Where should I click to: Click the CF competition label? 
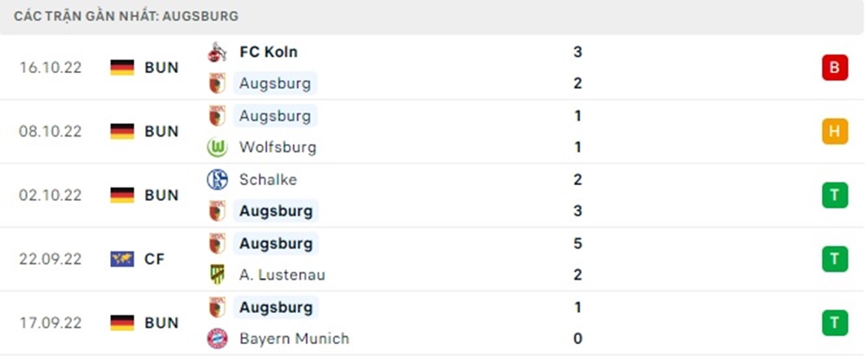click(x=155, y=259)
